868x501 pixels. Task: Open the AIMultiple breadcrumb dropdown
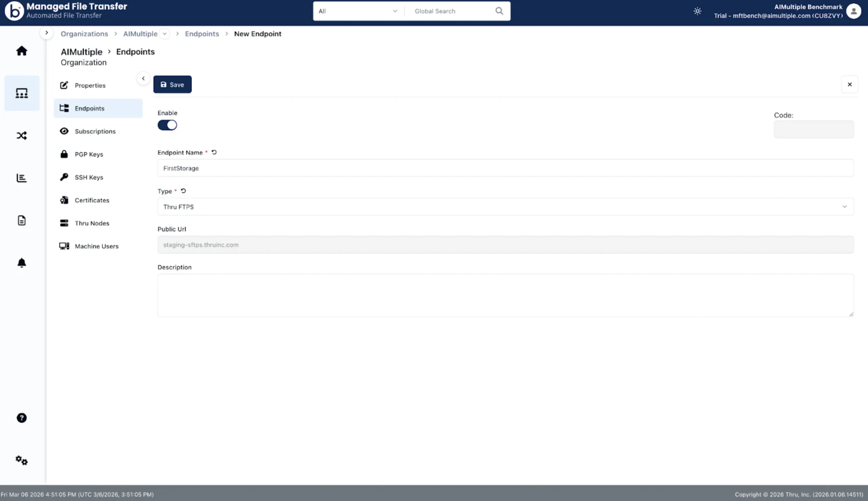click(165, 34)
